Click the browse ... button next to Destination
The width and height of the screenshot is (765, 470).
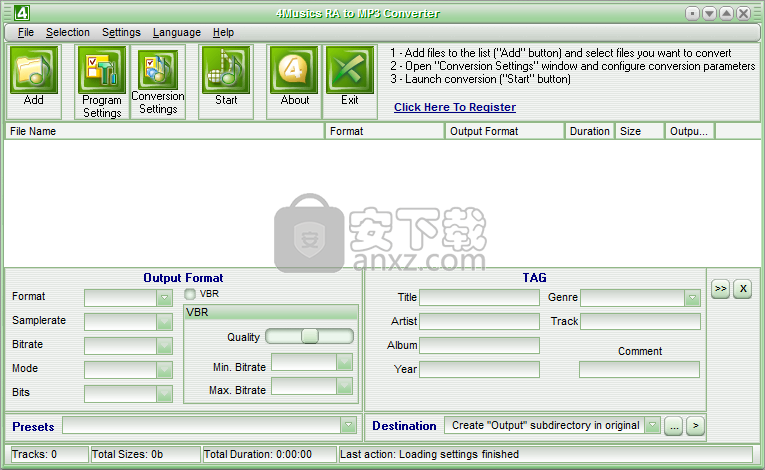[x=674, y=426]
